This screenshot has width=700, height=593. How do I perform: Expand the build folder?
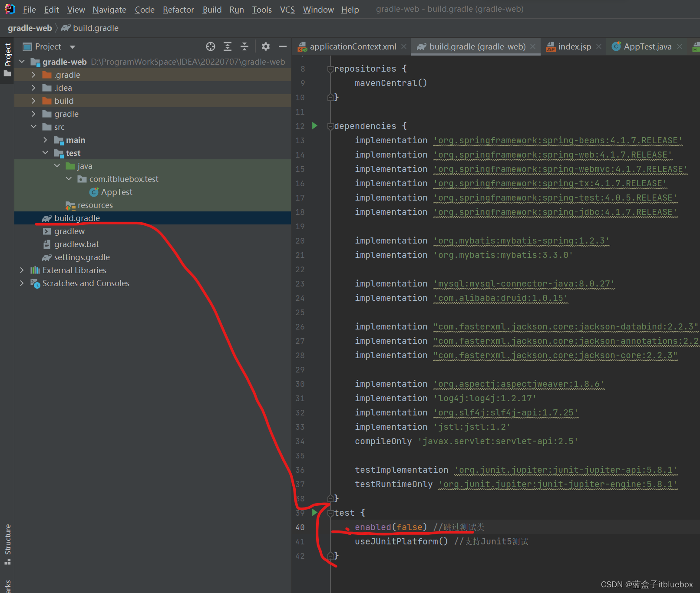pos(33,101)
